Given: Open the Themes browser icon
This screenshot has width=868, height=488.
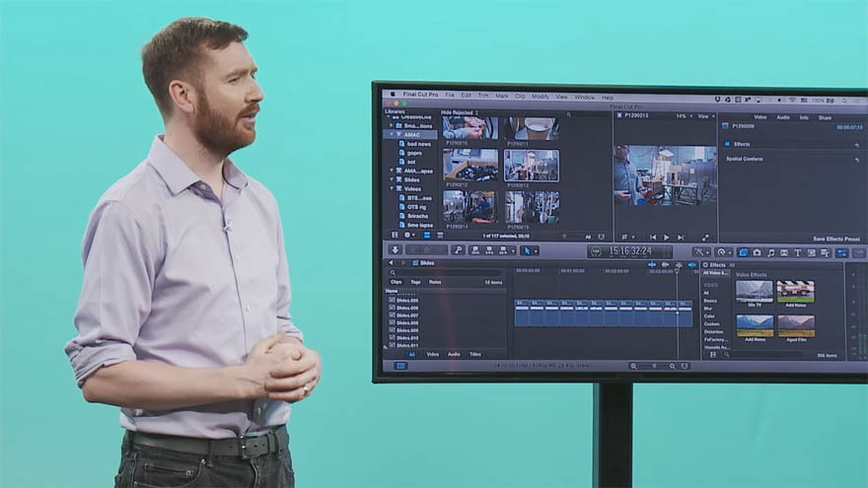Looking at the screenshot, I should [x=826, y=252].
